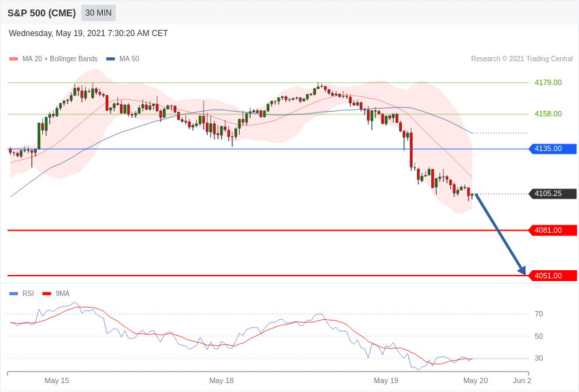
Task: Click the 4081.00 red support price tag
Action: [x=552, y=230]
